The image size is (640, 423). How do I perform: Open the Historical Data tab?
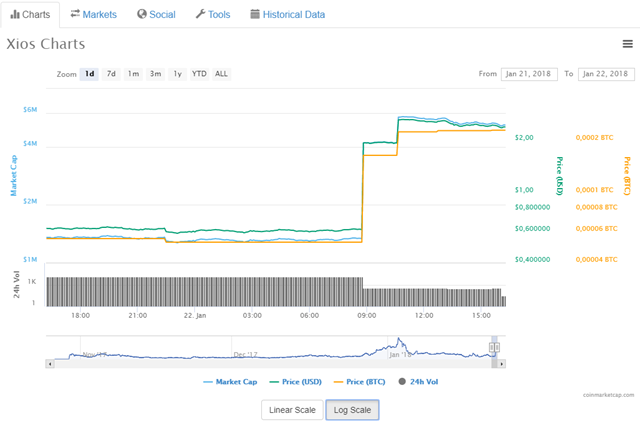[x=288, y=15]
